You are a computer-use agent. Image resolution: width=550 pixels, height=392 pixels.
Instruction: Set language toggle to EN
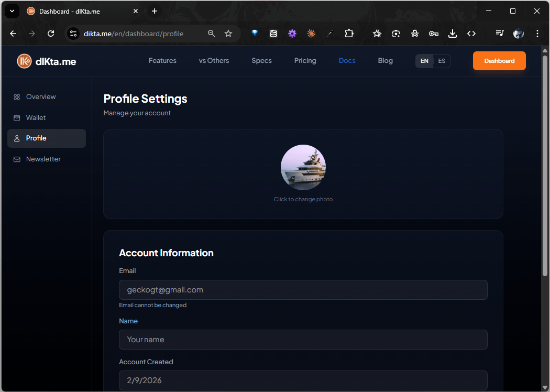424,61
